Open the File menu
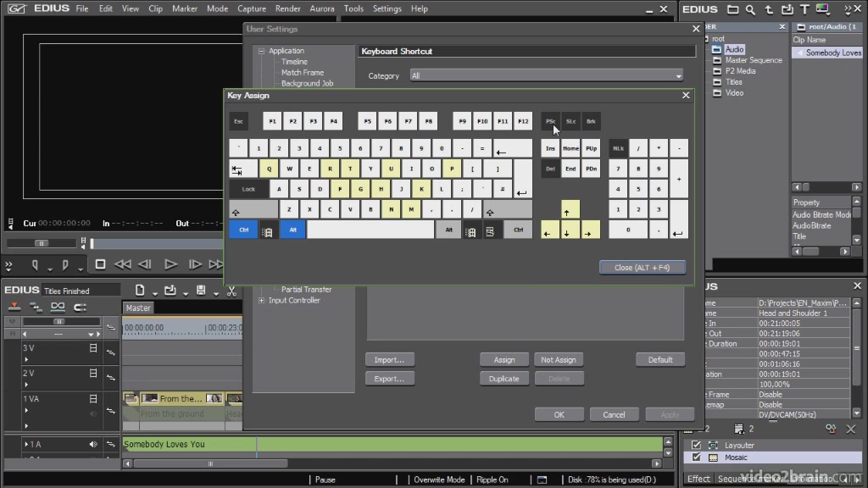868x488 pixels. [x=82, y=8]
